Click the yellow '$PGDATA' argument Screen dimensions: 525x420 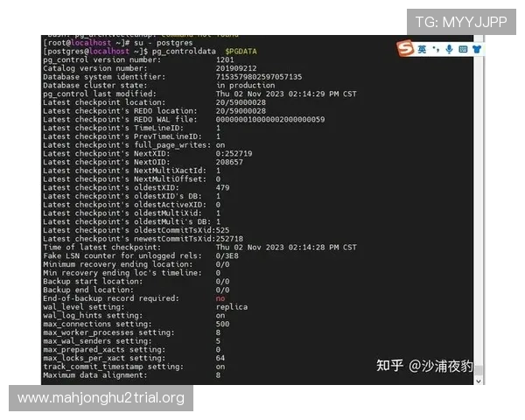tap(241, 52)
